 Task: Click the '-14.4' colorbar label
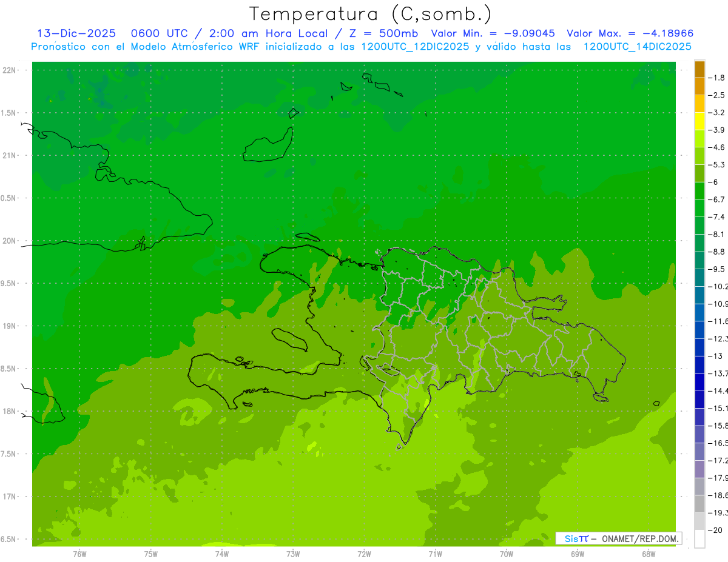(x=718, y=390)
